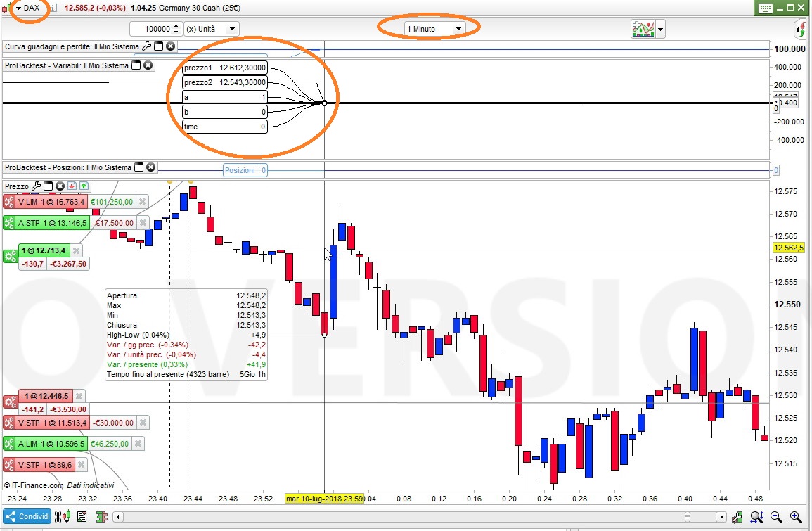
Task: Click the Posizioni 0 label
Action: coord(245,170)
